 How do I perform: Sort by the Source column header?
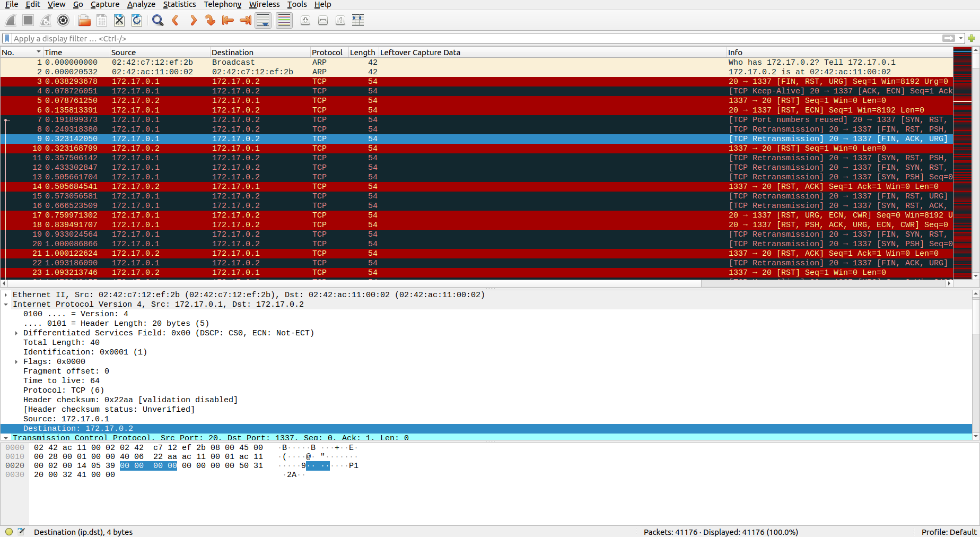coord(159,52)
